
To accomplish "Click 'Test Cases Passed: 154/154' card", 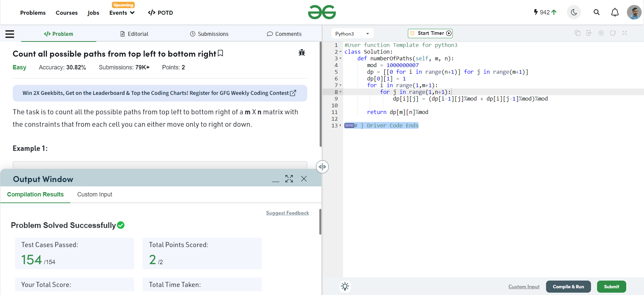I will [74, 253].
